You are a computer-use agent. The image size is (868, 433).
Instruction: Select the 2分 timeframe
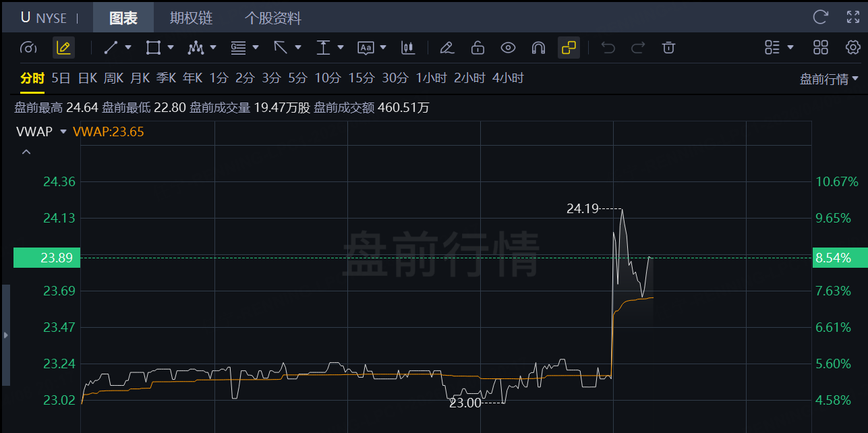(245, 78)
